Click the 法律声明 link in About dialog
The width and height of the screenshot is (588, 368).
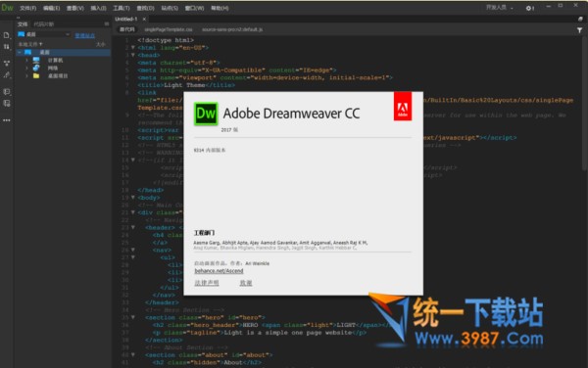click(x=207, y=283)
